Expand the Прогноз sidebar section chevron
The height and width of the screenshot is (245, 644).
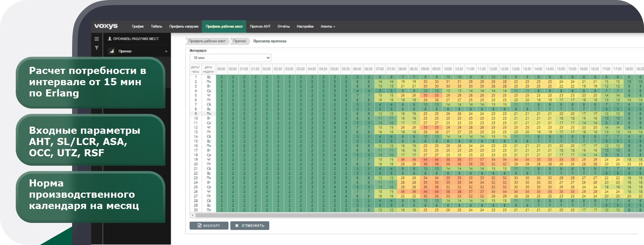pos(166,51)
